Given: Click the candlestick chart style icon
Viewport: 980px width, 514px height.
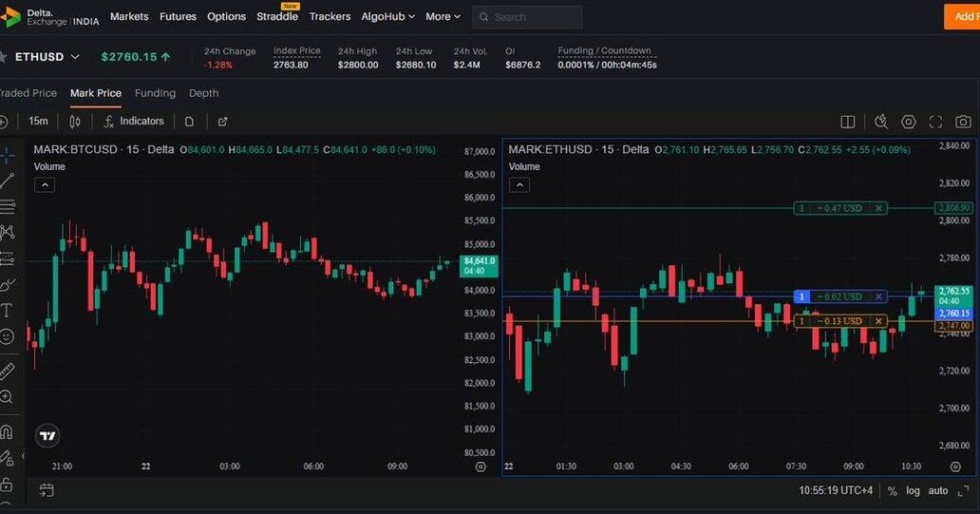Looking at the screenshot, I should coord(75,122).
